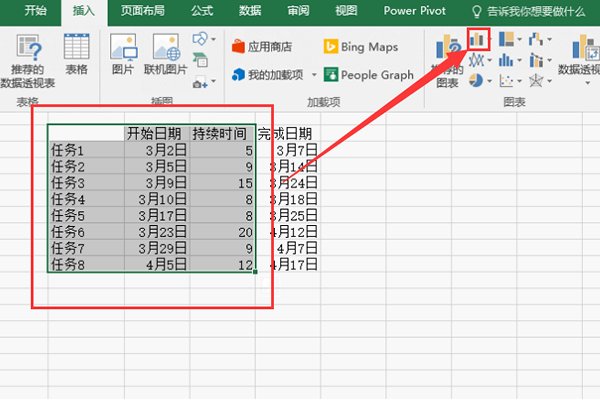Select the cell labeled 任务1

[86, 150]
